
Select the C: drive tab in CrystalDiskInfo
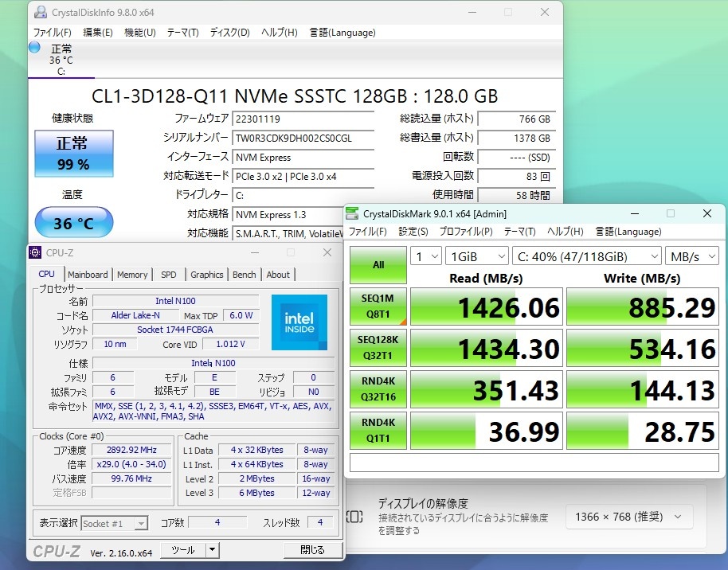tap(61, 60)
